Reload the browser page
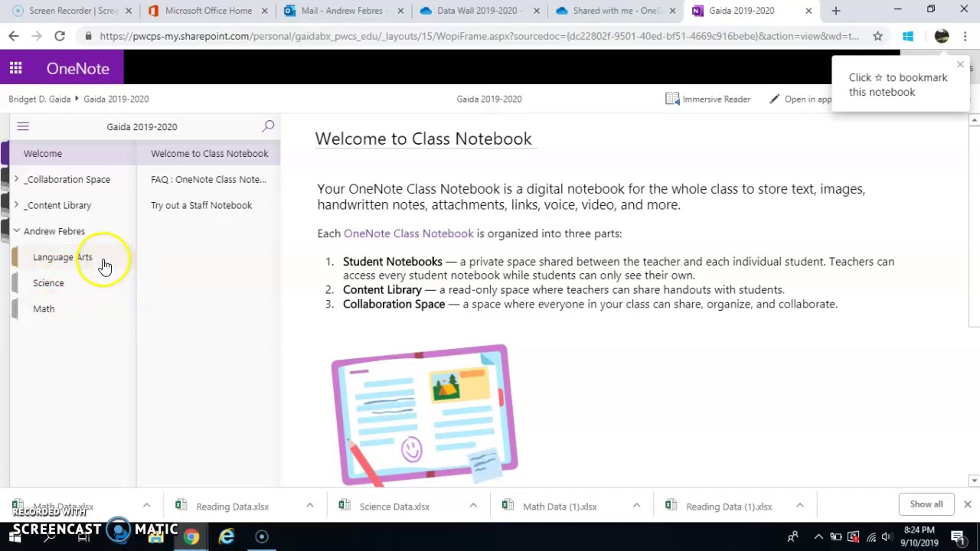Screen dimensions: 980x551 pyautogui.click(x=59, y=36)
